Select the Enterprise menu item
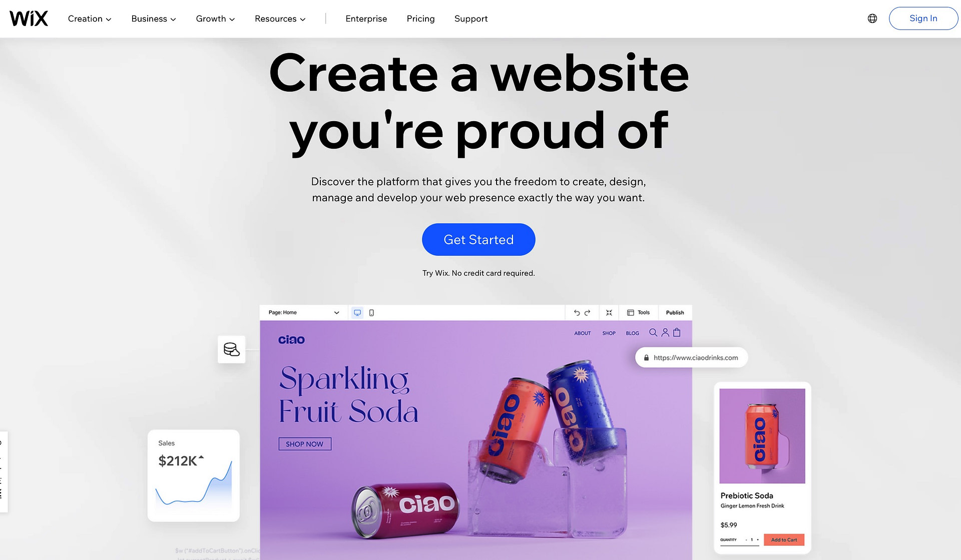 point(366,18)
